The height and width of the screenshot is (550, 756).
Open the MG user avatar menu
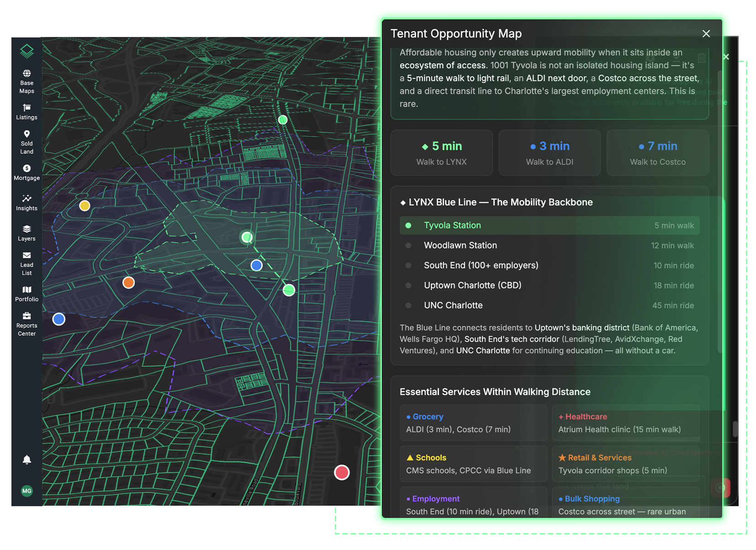27,491
